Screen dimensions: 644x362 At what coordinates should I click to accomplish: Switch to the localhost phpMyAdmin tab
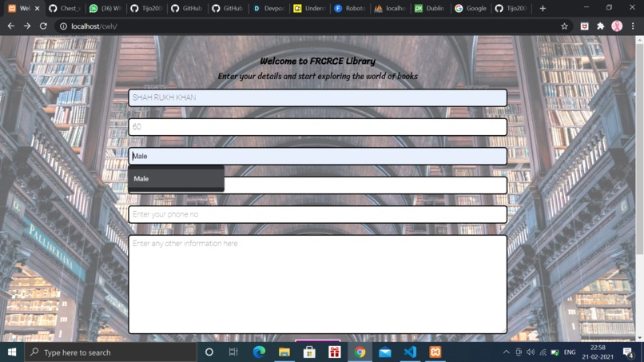coord(390,8)
